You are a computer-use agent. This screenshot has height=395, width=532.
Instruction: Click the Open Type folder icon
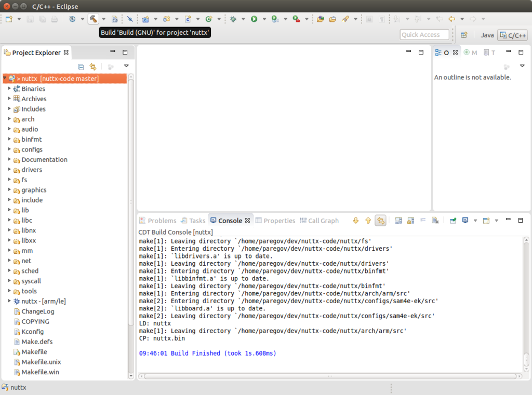[x=332, y=19]
